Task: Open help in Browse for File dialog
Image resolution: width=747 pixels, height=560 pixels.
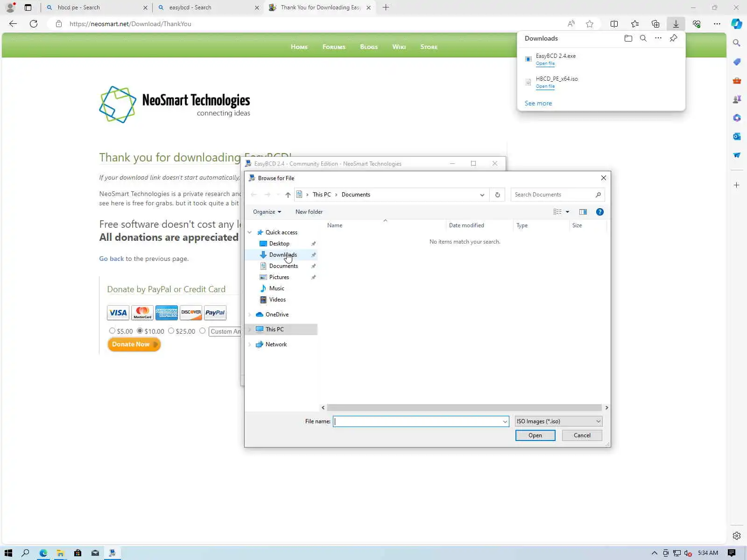Action: pyautogui.click(x=600, y=212)
